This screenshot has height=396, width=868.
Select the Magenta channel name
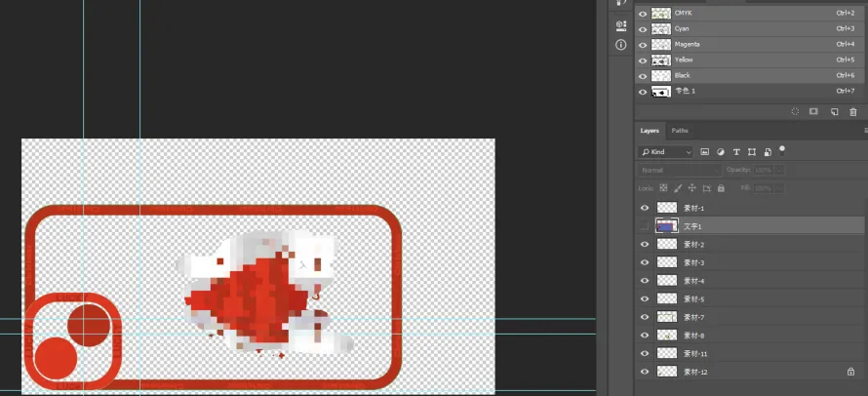click(x=687, y=44)
